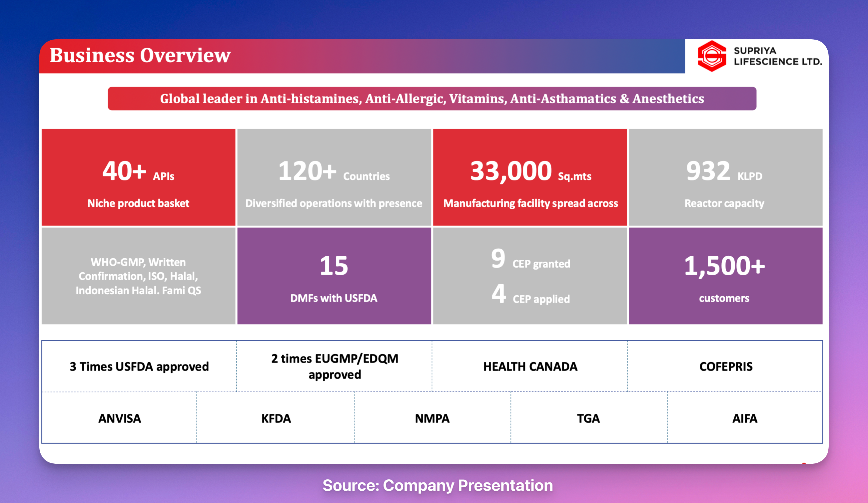
Task: Select the 4 CEP applied line
Action: coord(530,295)
